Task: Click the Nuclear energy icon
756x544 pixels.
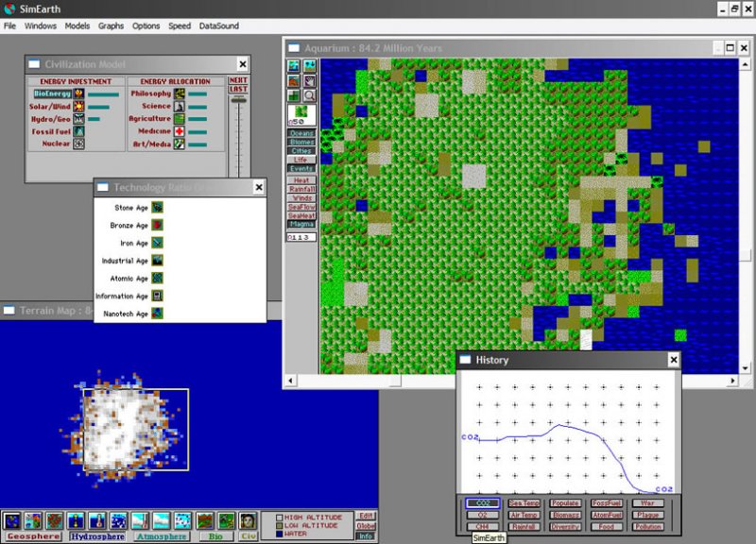Action: tap(78, 144)
